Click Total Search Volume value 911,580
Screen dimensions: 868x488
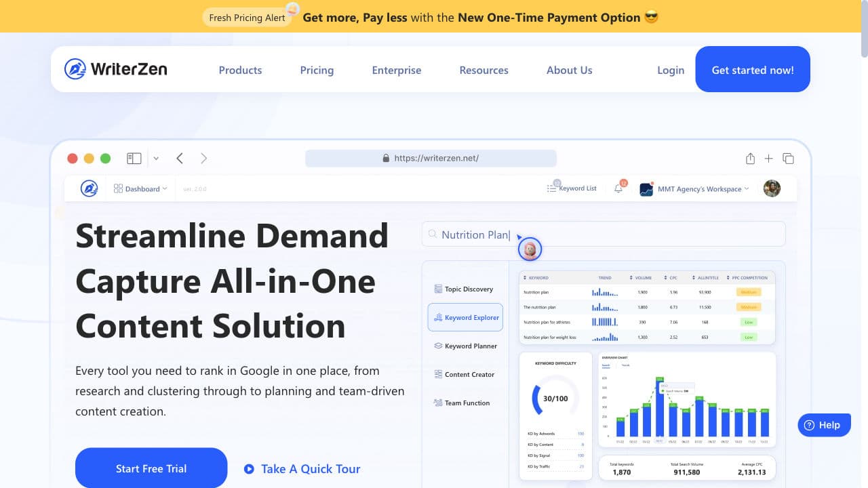(687, 472)
